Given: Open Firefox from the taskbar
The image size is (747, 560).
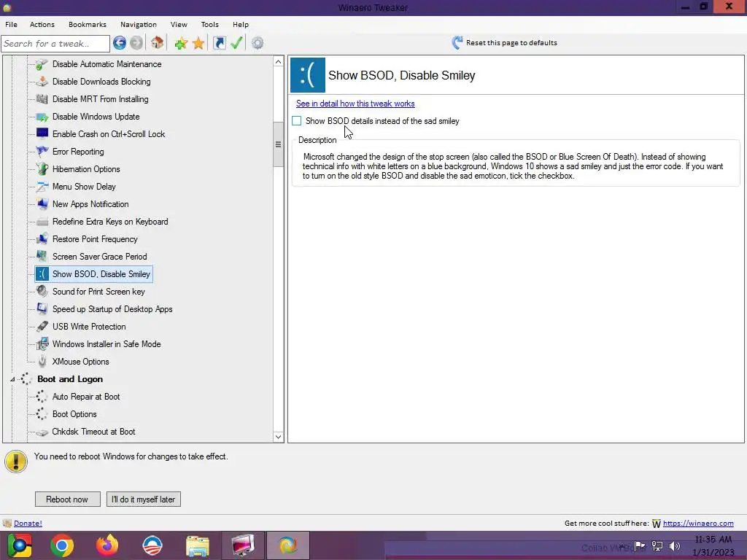Looking at the screenshot, I should pos(107,545).
